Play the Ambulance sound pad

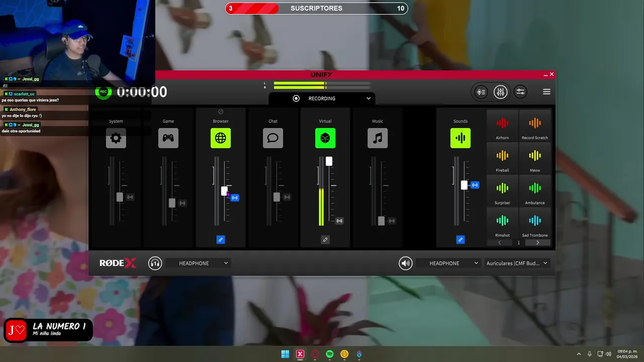535,191
